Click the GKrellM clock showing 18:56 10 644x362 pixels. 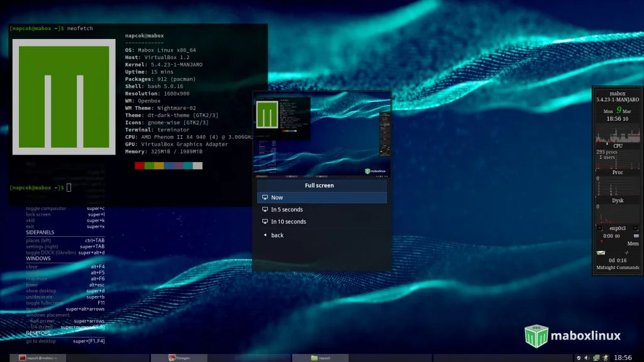618,119
